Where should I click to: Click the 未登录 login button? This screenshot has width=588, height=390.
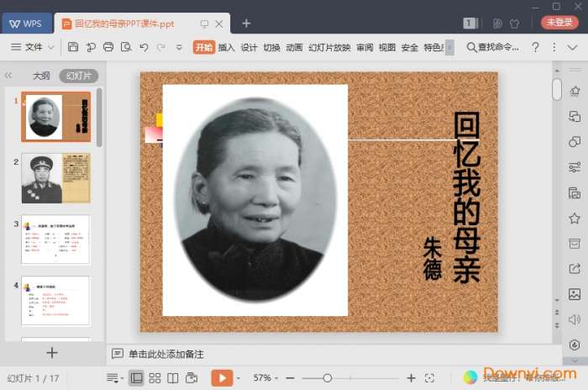click(559, 23)
